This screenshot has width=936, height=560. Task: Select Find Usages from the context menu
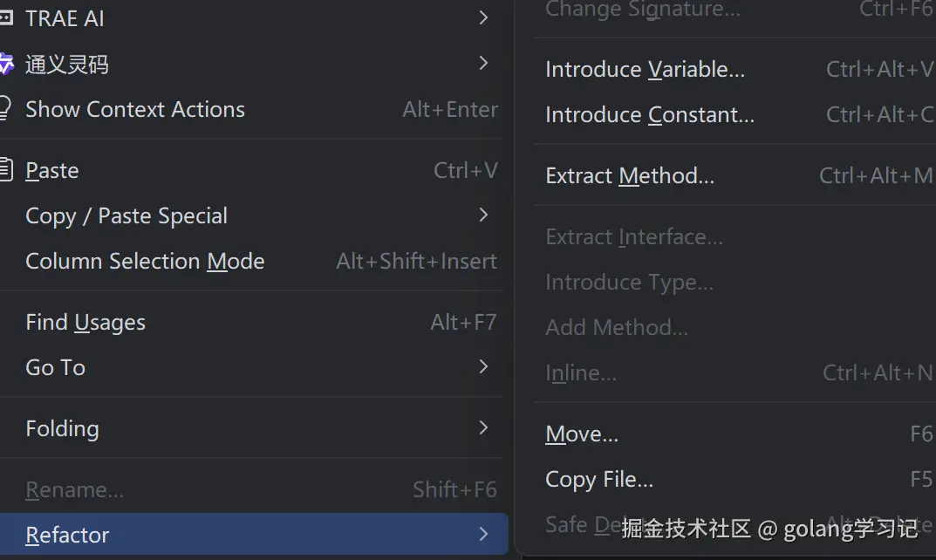pos(85,322)
